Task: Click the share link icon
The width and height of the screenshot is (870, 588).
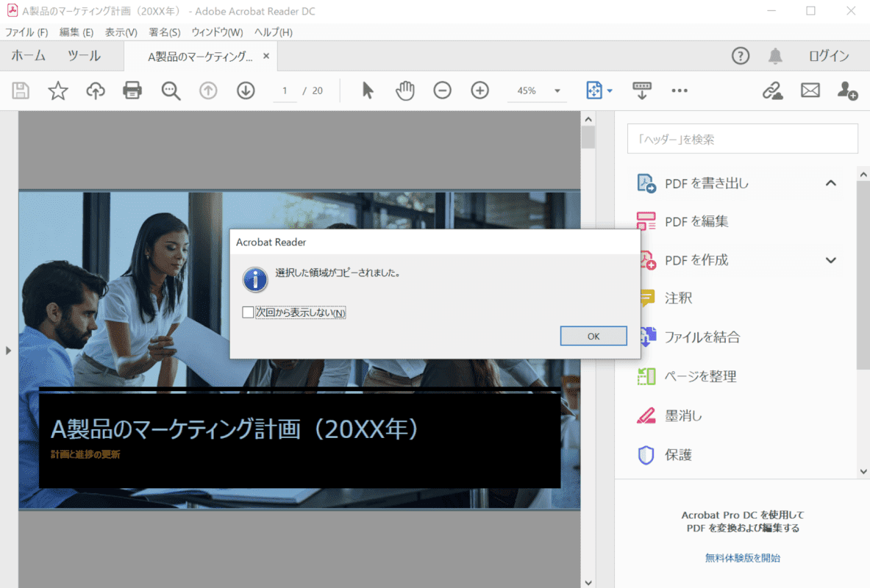Action: click(771, 90)
